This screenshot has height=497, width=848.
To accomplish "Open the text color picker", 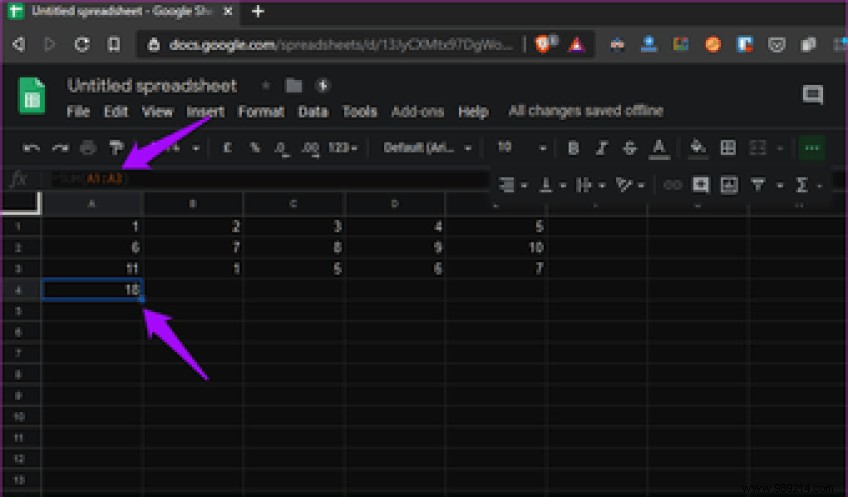I will [659, 148].
